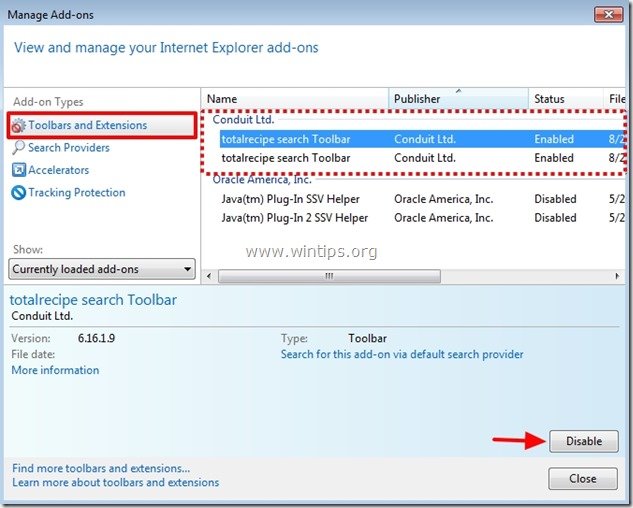Click the right arrow of the horizontal scrollbar
The width and height of the screenshot is (633, 508).
point(617,276)
